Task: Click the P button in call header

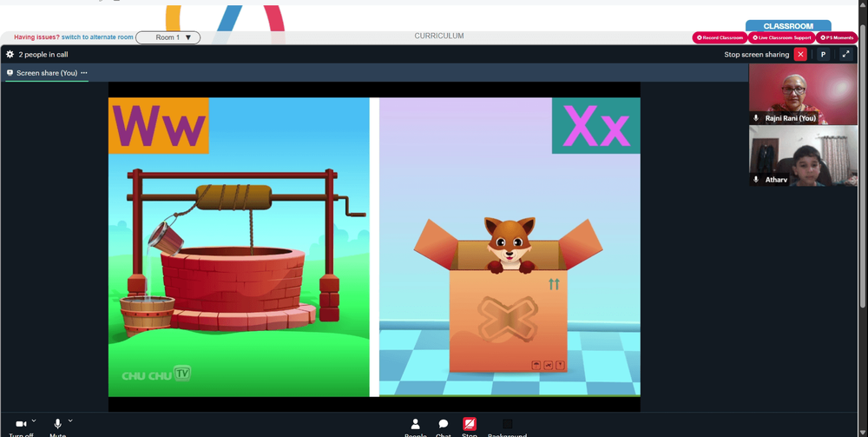Action: 823,54
